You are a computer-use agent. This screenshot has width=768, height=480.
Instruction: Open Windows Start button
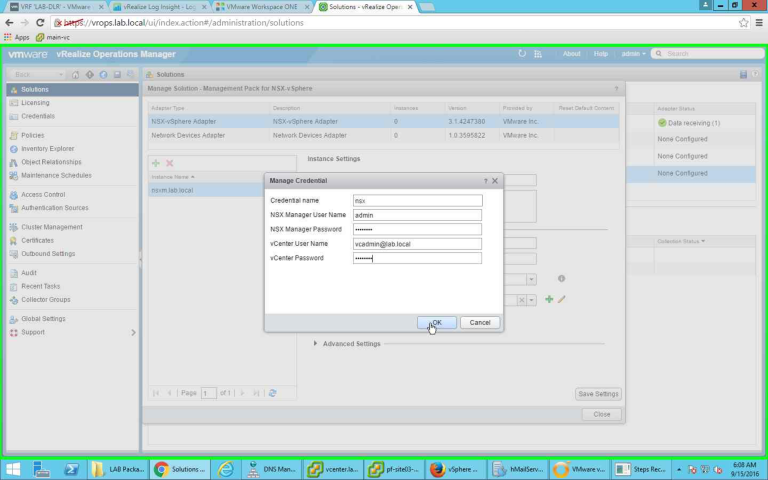tap(13, 469)
